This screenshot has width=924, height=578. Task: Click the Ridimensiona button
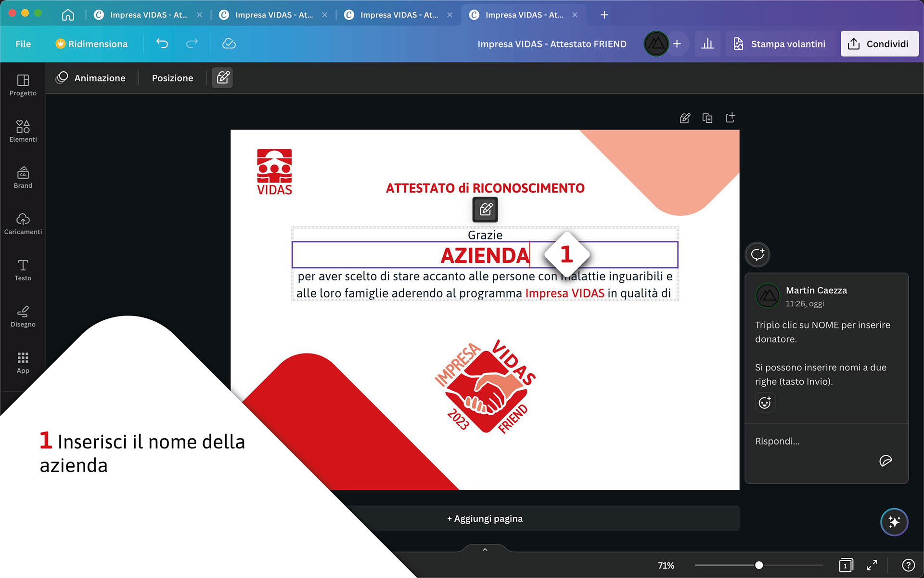pyautogui.click(x=91, y=44)
